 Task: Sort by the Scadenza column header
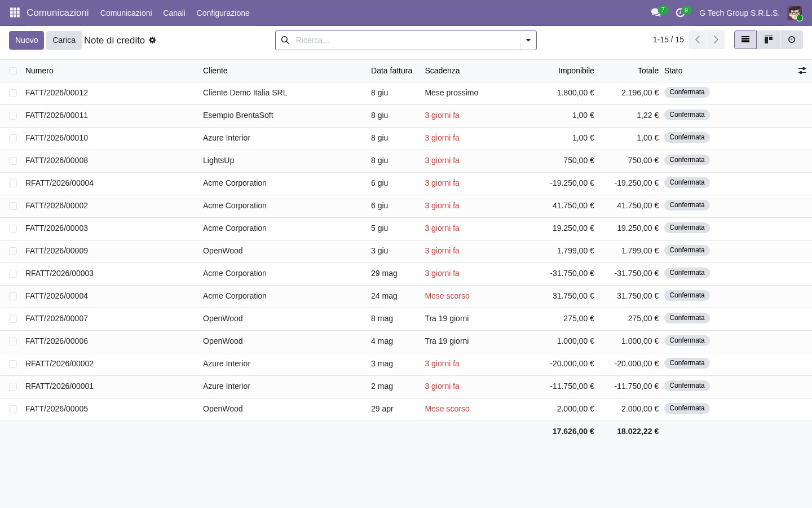(x=442, y=71)
